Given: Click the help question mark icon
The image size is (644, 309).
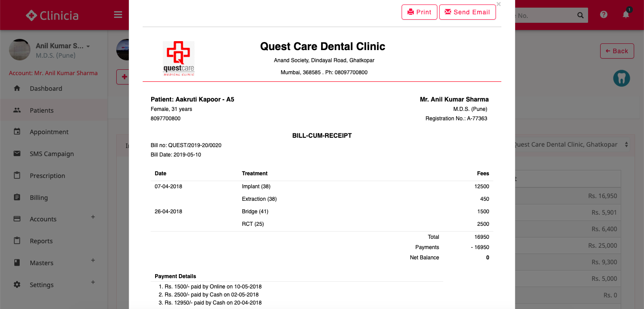Looking at the screenshot, I should click(604, 14).
